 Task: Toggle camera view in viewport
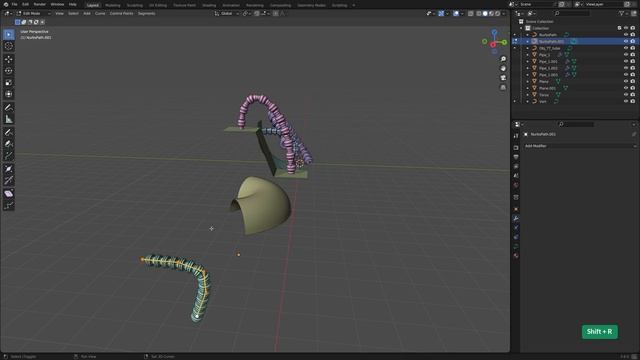click(503, 78)
